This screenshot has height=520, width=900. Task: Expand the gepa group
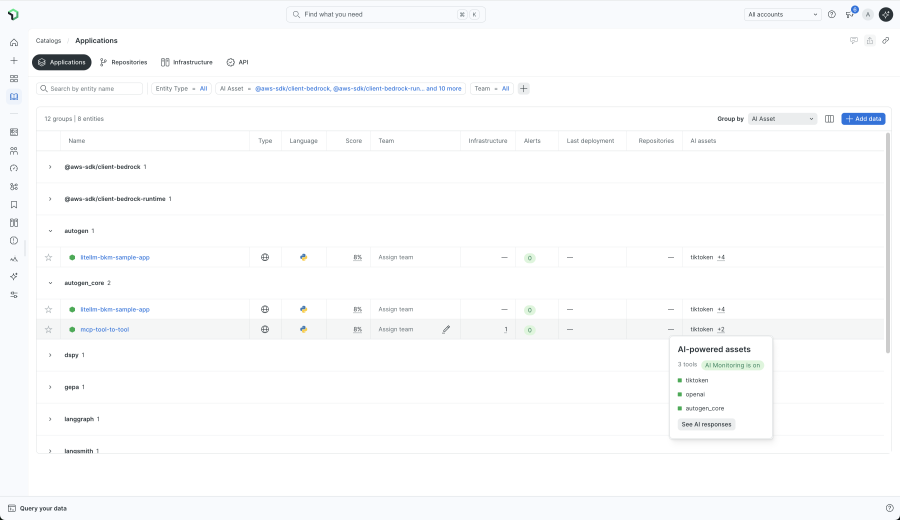50,387
